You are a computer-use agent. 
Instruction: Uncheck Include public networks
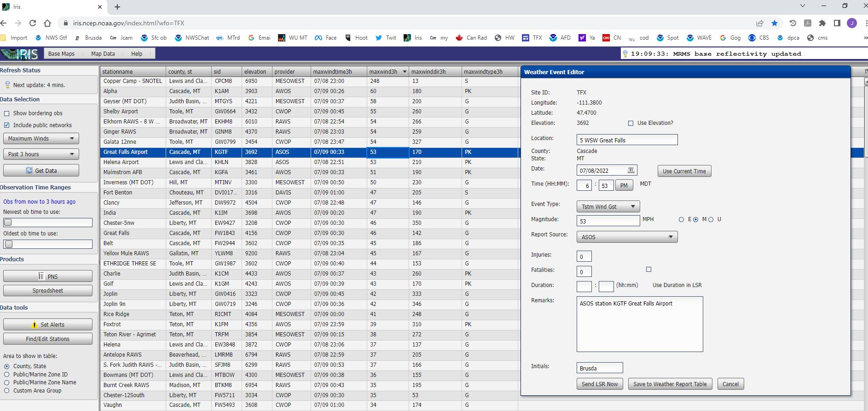(x=6, y=125)
